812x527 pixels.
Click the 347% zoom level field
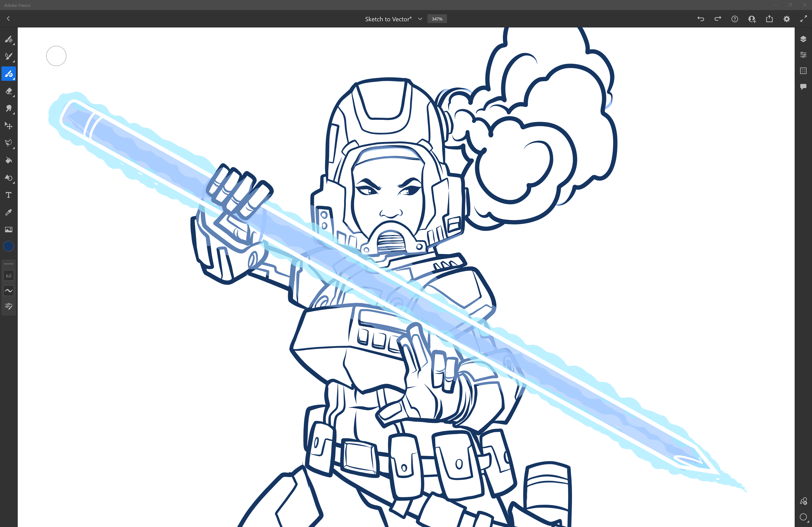(437, 19)
